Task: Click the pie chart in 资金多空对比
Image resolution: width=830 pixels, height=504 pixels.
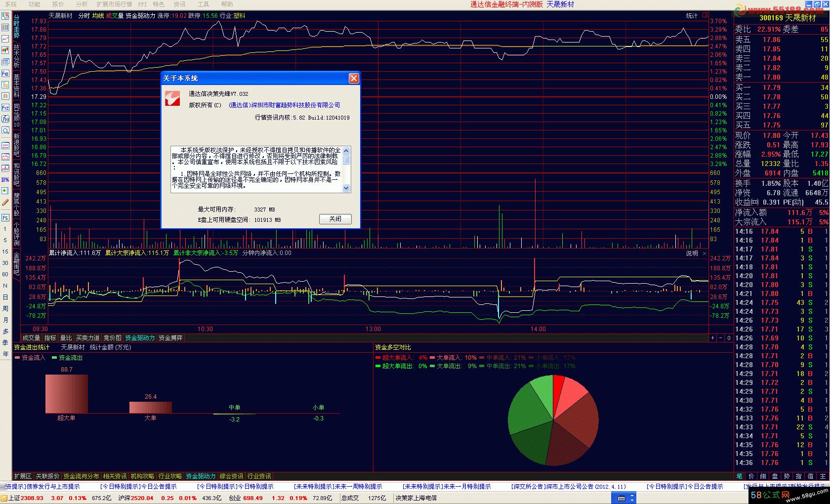Action: (553, 420)
